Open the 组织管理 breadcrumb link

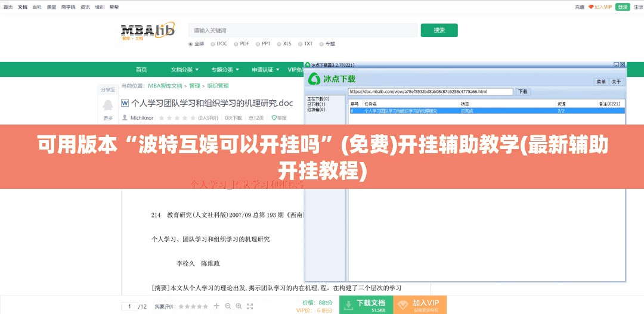(218, 86)
